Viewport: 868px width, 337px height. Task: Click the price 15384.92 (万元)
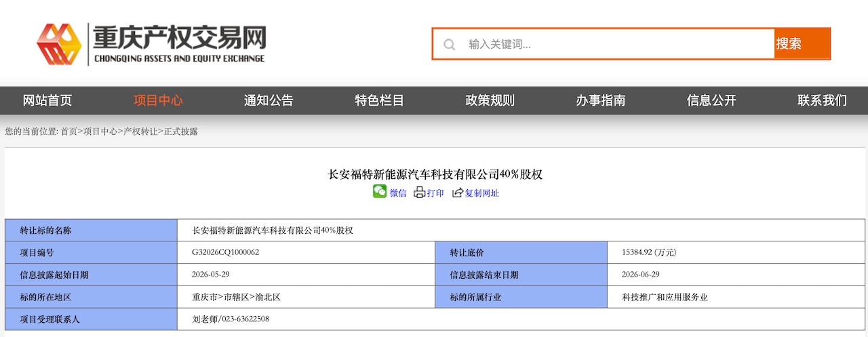tap(649, 252)
